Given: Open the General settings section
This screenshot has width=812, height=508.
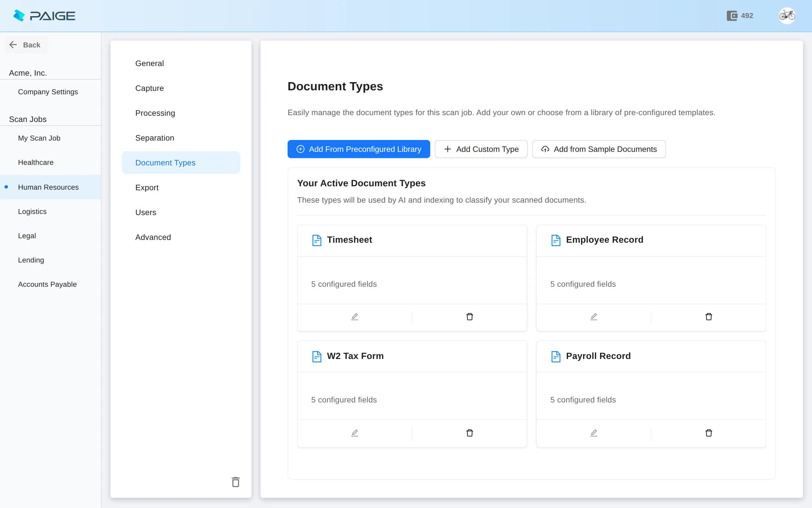Looking at the screenshot, I should click(x=181, y=63).
